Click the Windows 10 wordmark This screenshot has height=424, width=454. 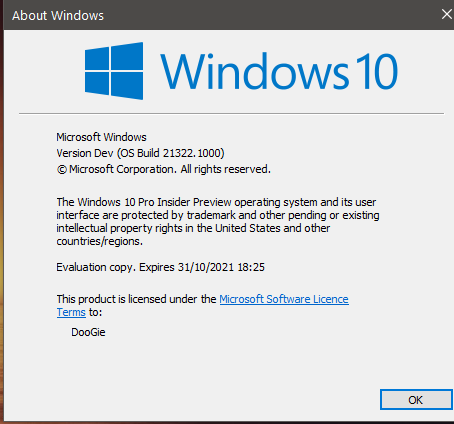click(x=279, y=71)
